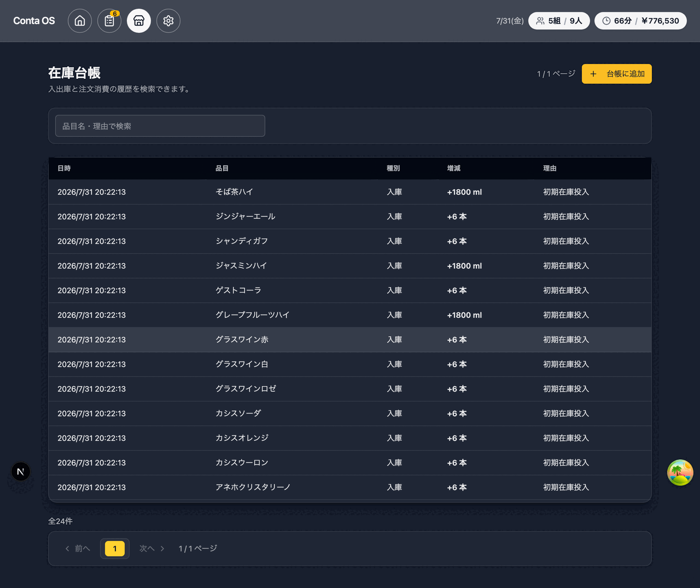Open the settings gear icon
Screen dimensions: 700x588
168,21
